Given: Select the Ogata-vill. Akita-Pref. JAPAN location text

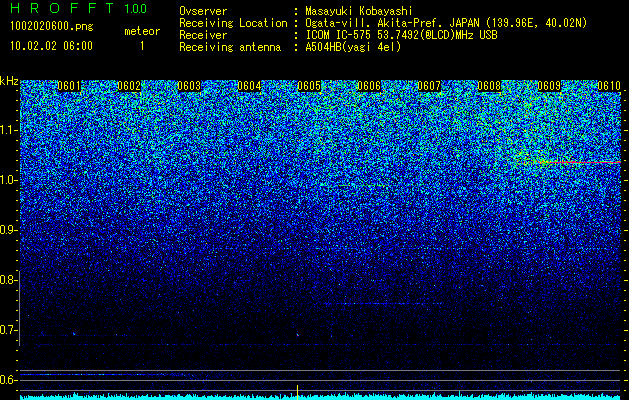Looking at the screenshot, I should tap(446, 23).
